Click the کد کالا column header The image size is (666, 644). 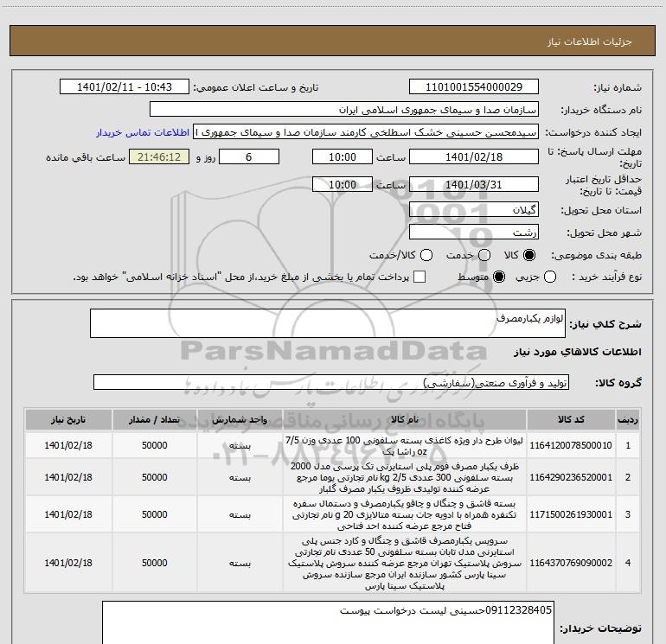point(571,419)
